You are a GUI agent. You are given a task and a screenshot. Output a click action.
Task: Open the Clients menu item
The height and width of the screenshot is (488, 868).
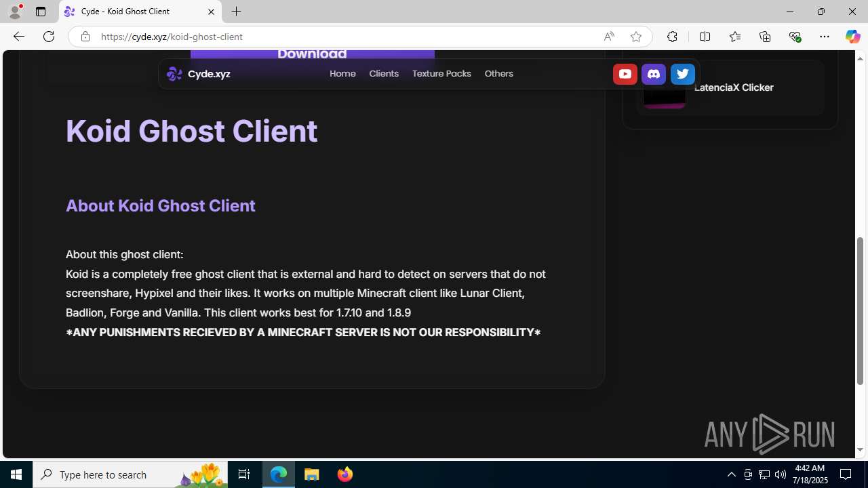384,74
